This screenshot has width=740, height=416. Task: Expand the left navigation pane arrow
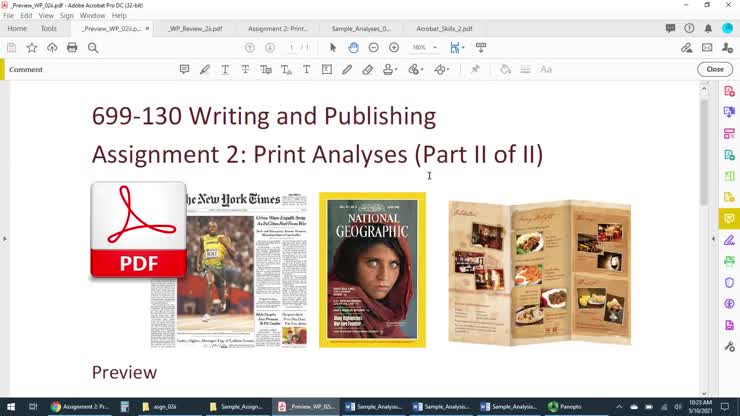coord(5,239)
